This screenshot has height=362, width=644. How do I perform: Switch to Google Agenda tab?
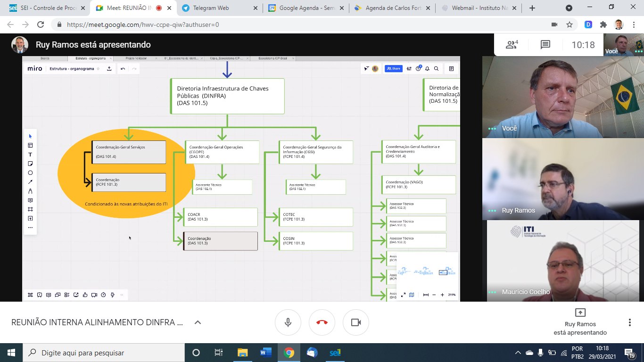(x=305, y=8)
